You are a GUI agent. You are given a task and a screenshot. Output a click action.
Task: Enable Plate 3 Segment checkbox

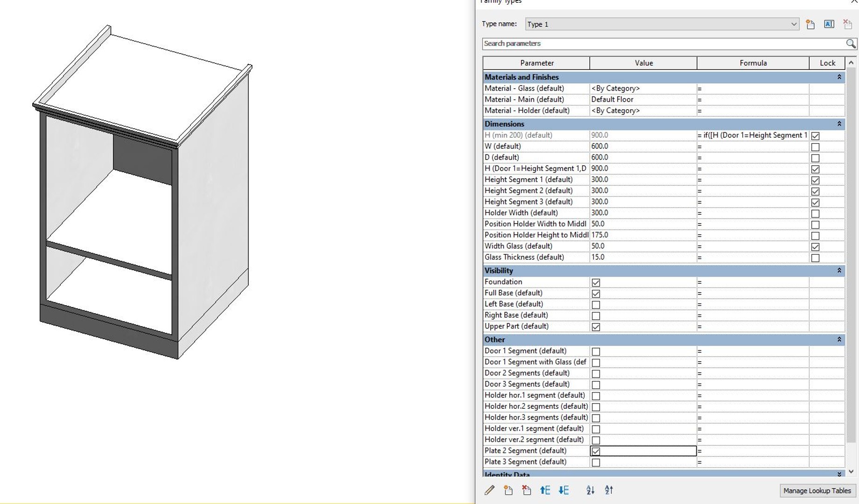coord(596,462)
